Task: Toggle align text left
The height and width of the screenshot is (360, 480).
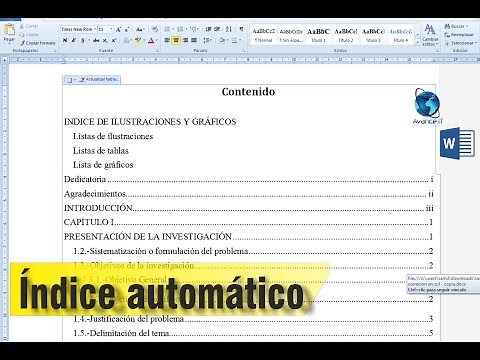Action: 167,40
